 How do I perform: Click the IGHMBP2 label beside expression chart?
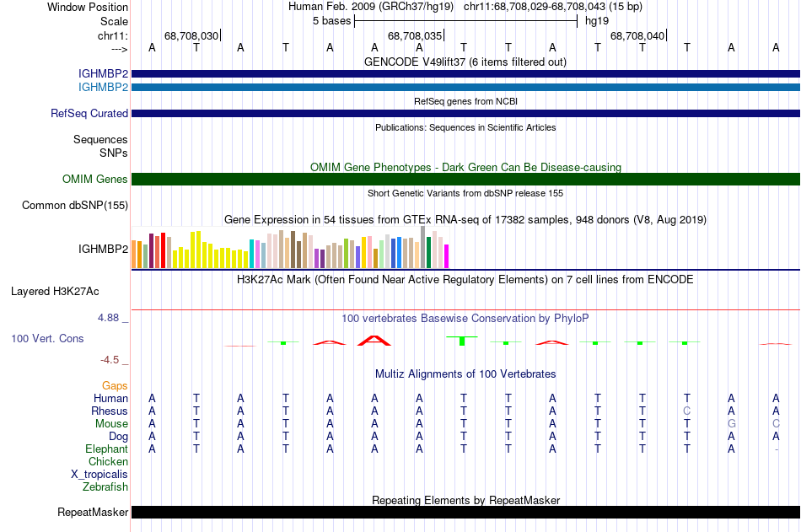(103, 249)
